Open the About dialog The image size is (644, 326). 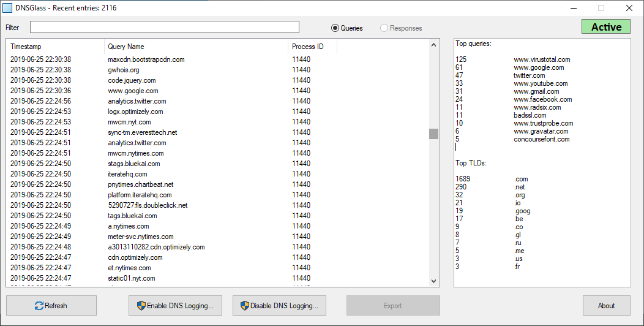606,305
